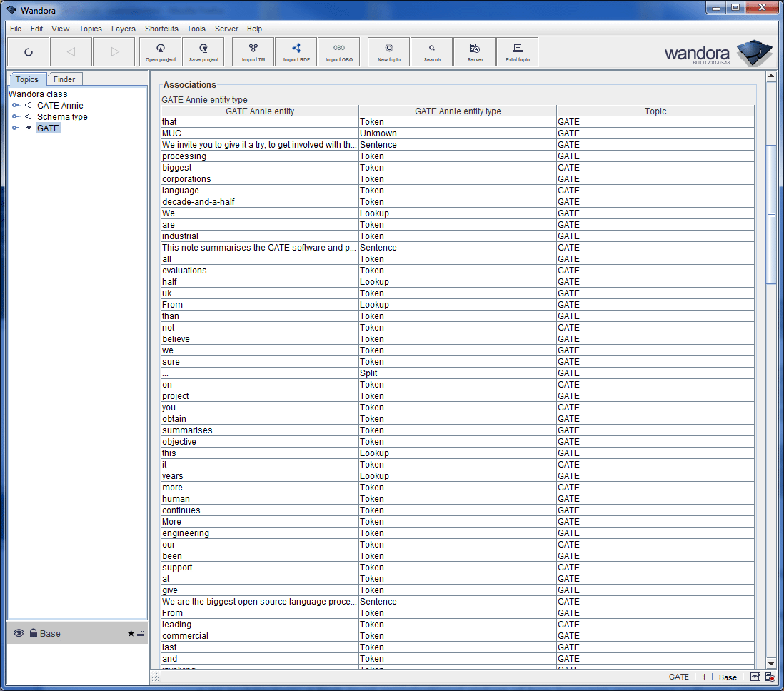Toggle visibility eye of Base layer
The image size is (784, 691).
pyautogui.click(x=19, y=633)
